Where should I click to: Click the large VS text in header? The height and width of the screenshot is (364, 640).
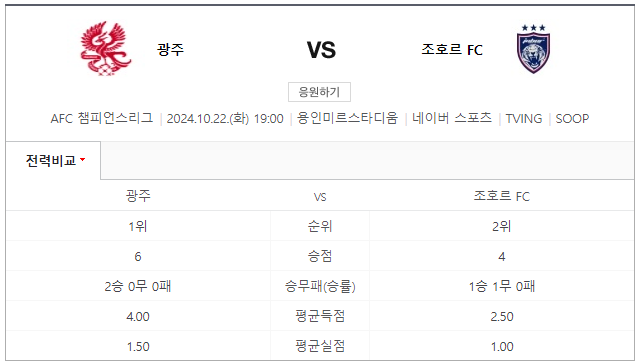click(x=321, y=50)
